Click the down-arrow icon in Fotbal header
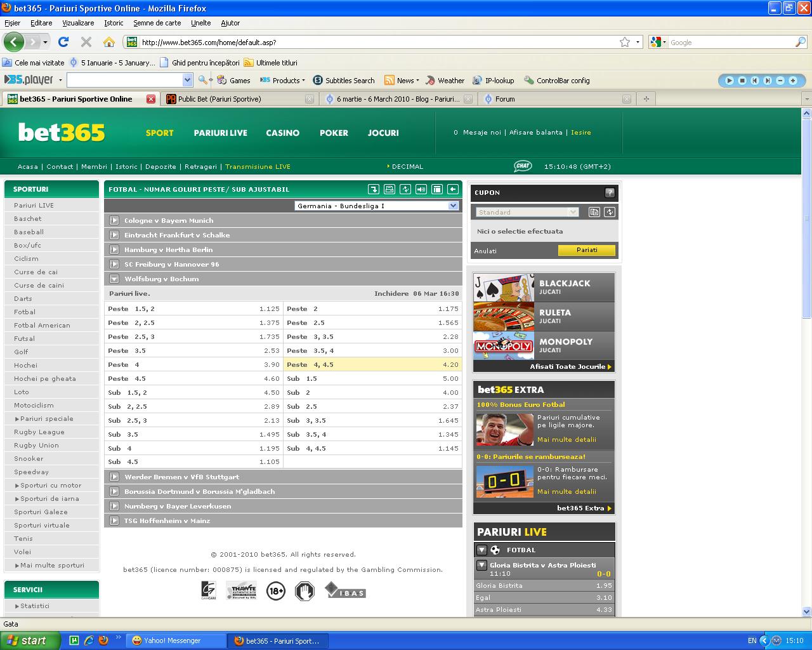Screen dimensions: 812x650 tap(374, 189)
